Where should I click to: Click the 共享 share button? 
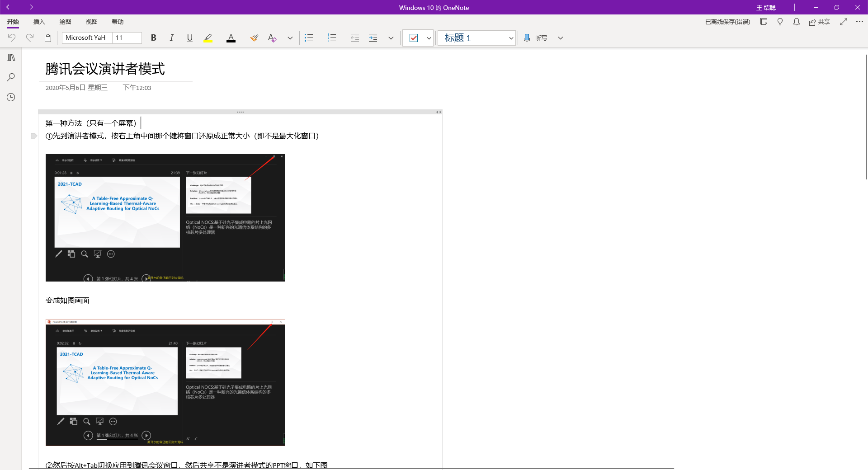point(820,22)
